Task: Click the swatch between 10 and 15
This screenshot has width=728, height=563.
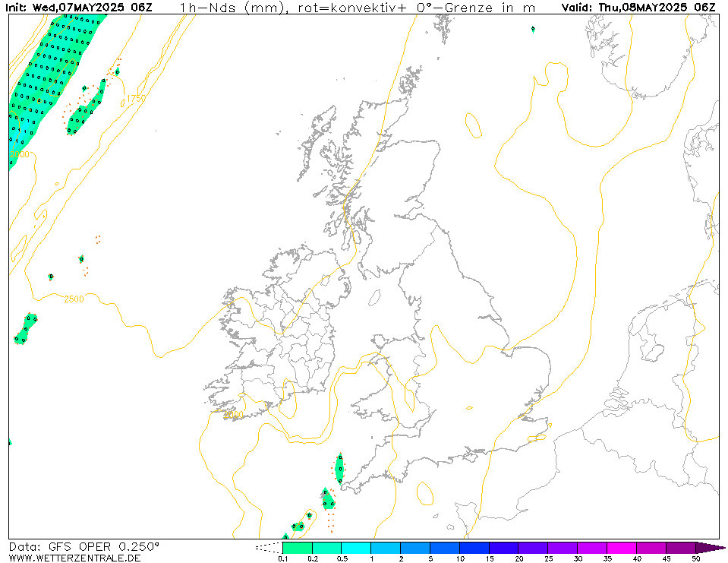Action: [474, 548]
